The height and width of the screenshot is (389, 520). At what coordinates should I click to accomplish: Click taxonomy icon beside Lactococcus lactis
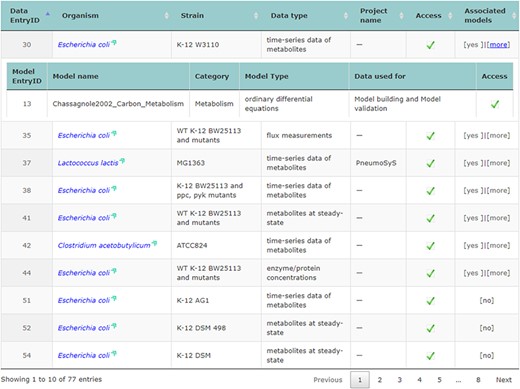coord(122,161)
